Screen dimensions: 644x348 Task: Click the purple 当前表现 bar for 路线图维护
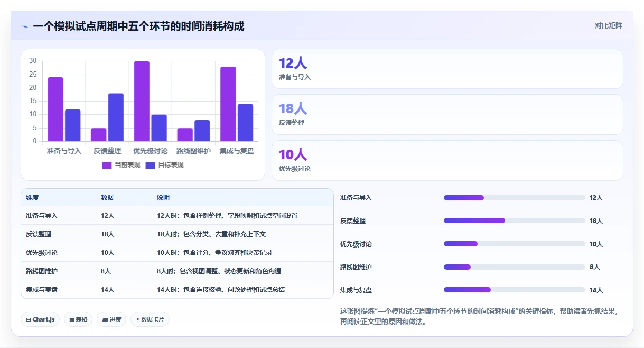coord(185,135)
